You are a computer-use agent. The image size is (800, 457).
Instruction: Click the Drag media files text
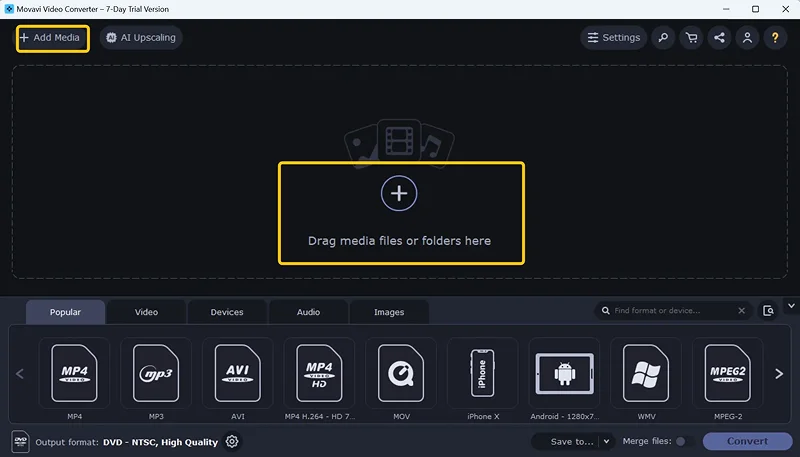399,241
